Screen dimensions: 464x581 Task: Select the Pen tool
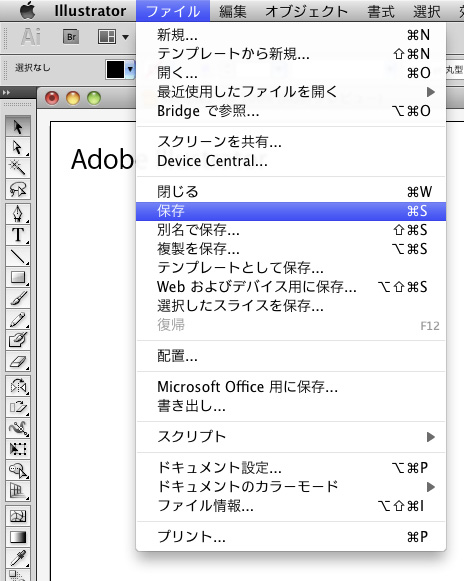click(x=18, y=214)
